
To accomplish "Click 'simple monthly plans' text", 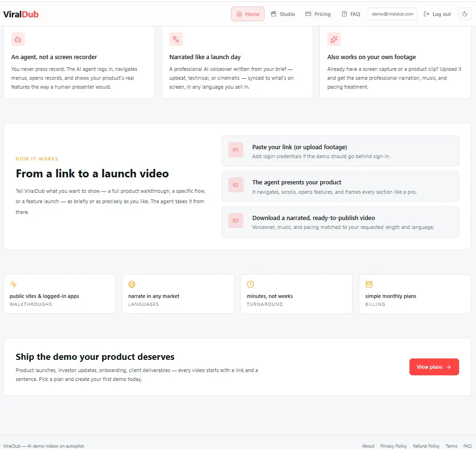I will coord(391,296).
